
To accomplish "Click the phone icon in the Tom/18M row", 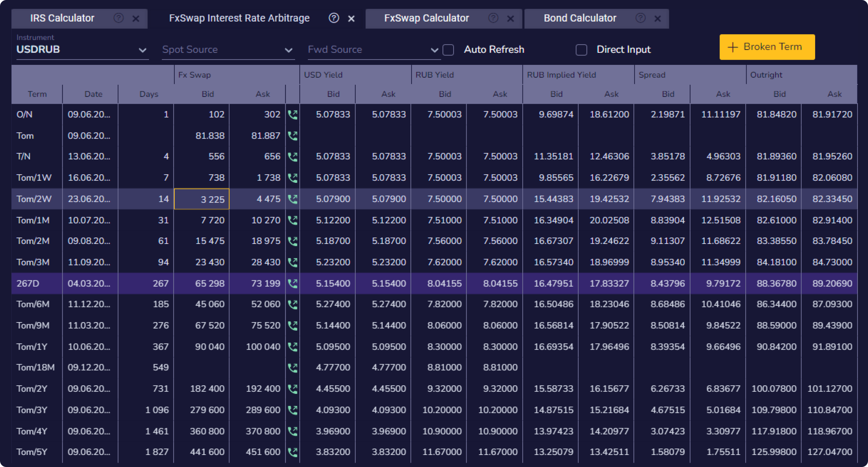I will point(293,368).
